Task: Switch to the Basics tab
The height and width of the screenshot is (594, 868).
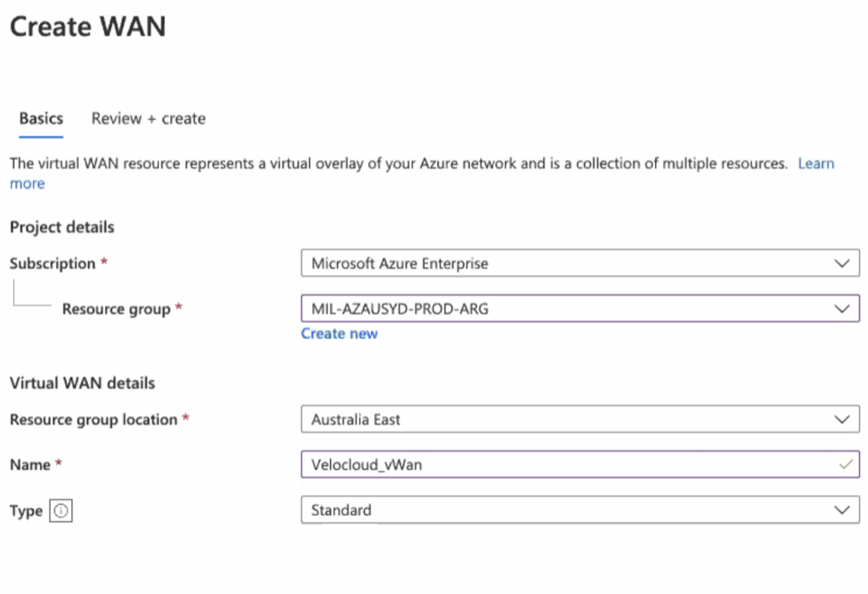Action: coord(41,119)
